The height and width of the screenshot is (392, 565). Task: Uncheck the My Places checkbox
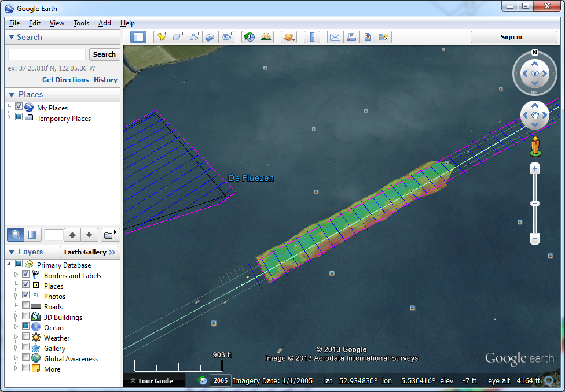coord(19,106)
